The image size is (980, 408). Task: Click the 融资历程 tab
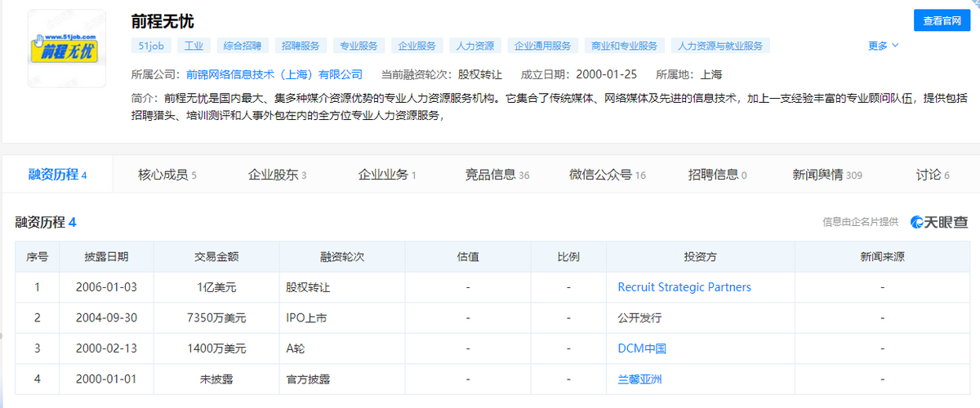[x=57, y=175]
